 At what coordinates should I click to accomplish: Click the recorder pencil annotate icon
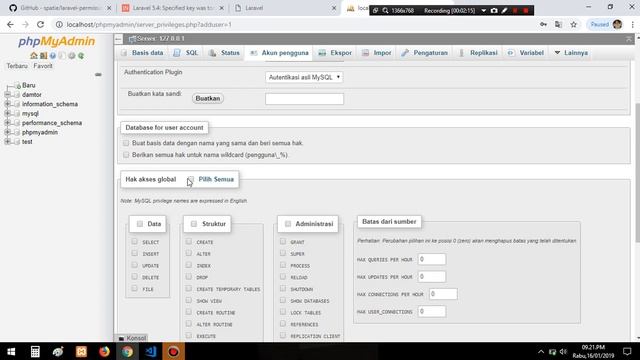(x=504, y=10)
